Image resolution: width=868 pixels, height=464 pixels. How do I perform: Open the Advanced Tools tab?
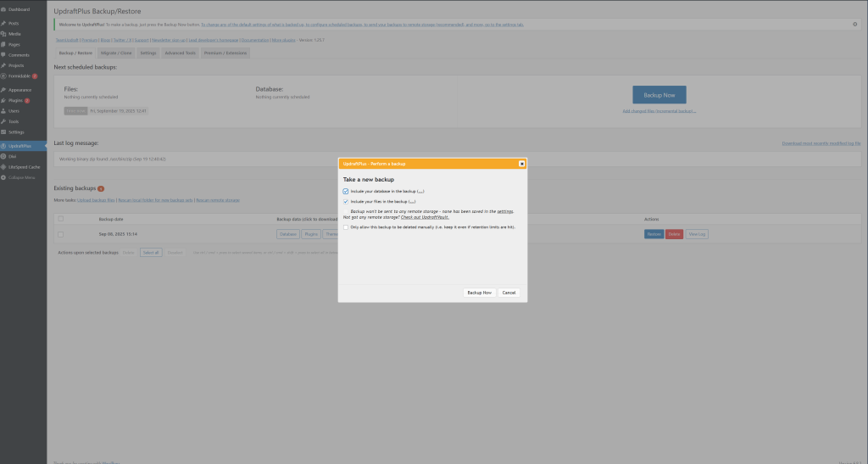pos(180,53)
